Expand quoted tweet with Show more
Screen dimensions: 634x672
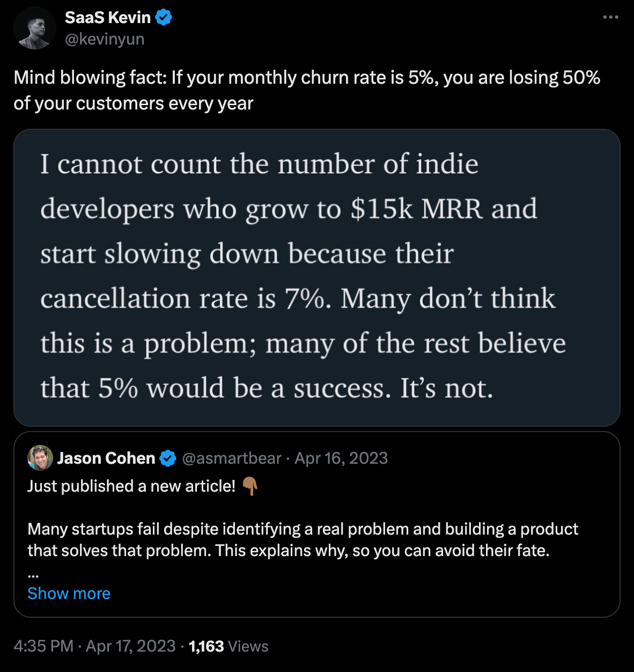(x=69, y=593)
